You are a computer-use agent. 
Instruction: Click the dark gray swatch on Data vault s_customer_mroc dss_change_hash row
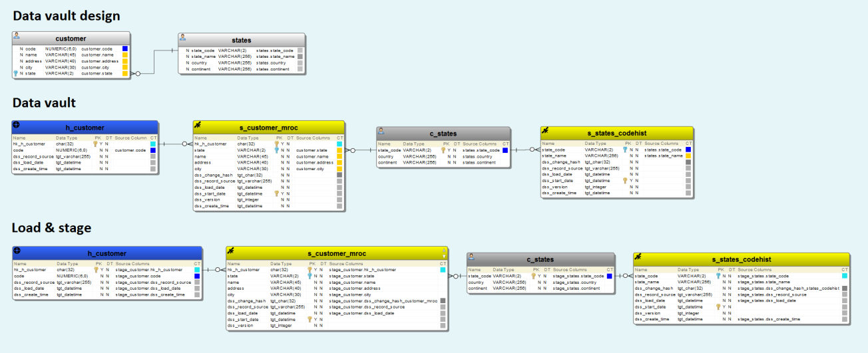(x=339, y=175)
